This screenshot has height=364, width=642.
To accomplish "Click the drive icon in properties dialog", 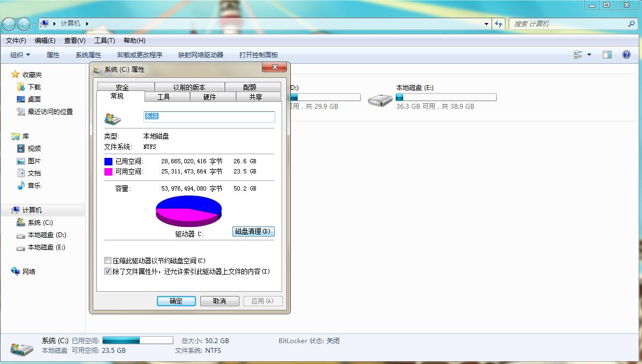I will click(x=112, y=119).
